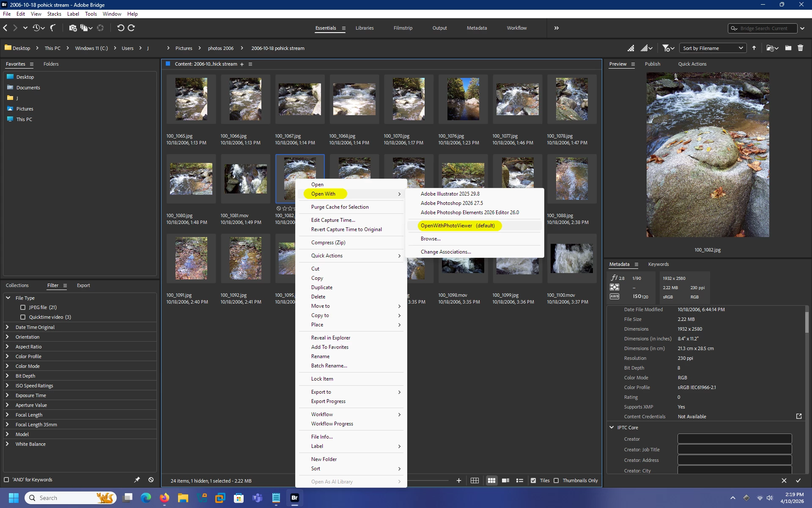812x508 pixels.
Task: Click the create new folder icon
Action: pyautogui.click(x=788, y=48)
